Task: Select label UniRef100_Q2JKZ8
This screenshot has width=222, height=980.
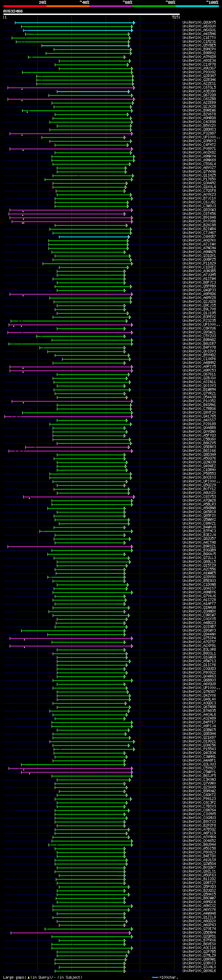Action: [x=199, y=106]
